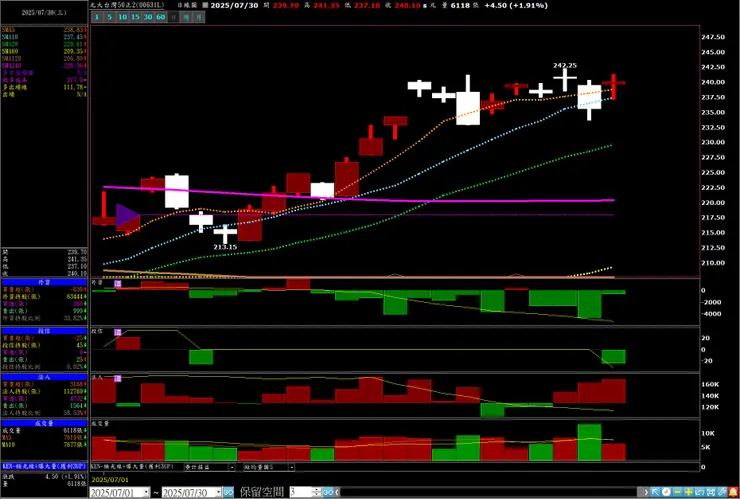Open the start date dropdown 2025/07/01
The height and width of the screenshot is (499, 740).
[x=146, y=492]
